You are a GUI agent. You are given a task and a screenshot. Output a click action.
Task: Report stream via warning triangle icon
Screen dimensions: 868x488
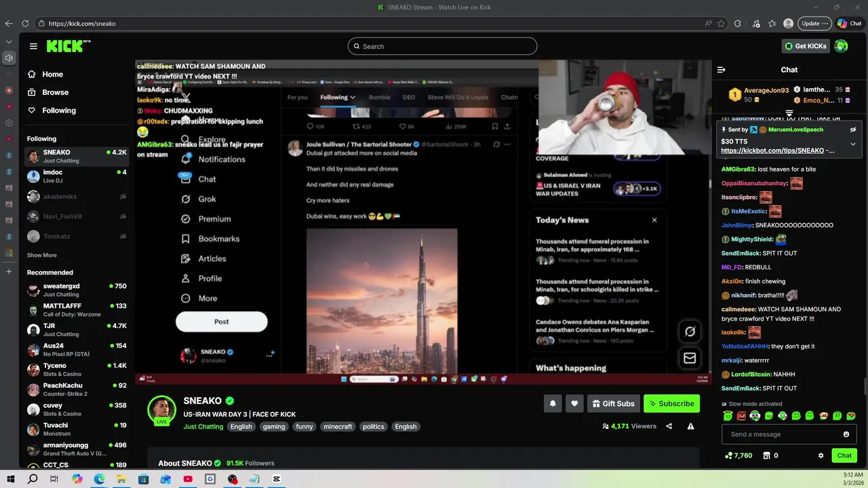[690, 426]
